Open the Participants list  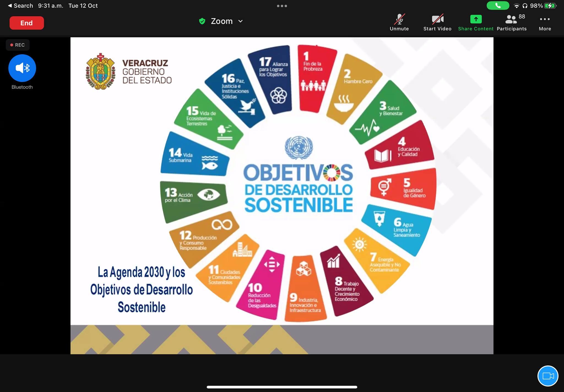pos(511,22)
